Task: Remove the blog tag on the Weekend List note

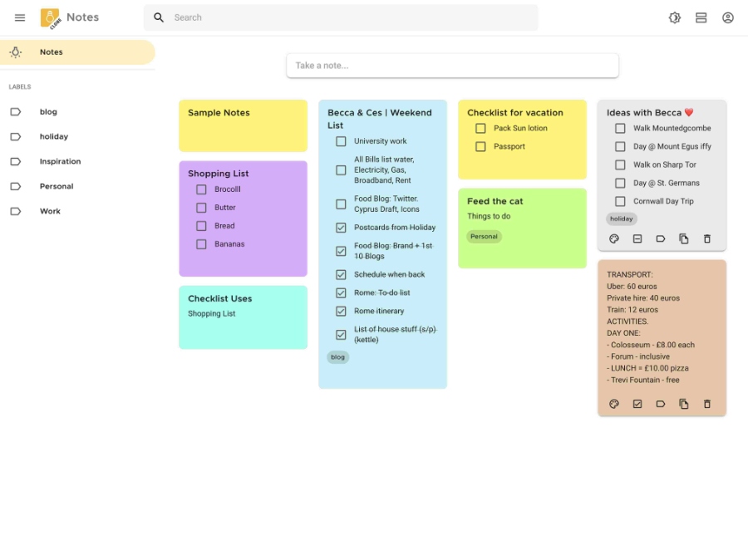Action: click(x=337, y=356)
